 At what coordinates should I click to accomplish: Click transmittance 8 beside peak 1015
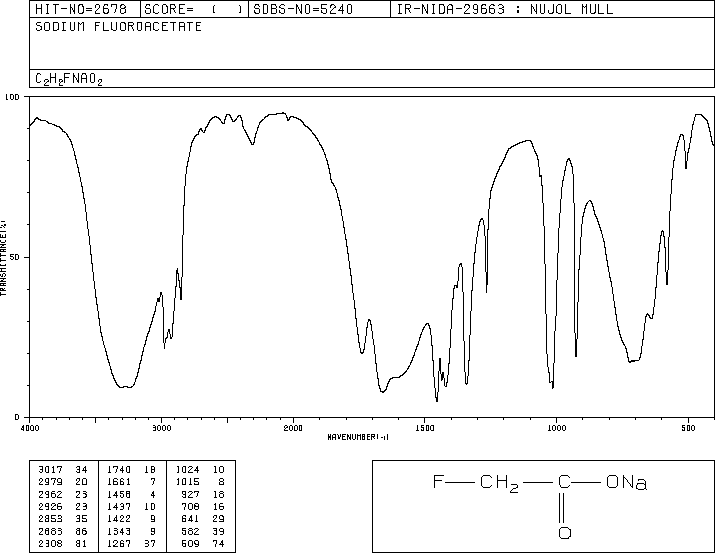pyautogui.click(x=222, y=482)
